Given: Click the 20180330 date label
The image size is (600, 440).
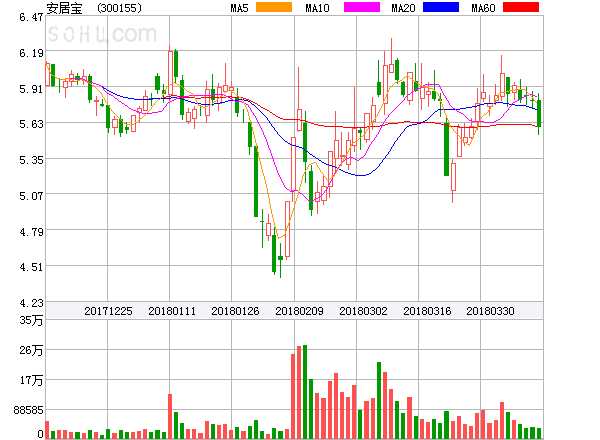Looking at the screenshot, I should coord(490,311).
